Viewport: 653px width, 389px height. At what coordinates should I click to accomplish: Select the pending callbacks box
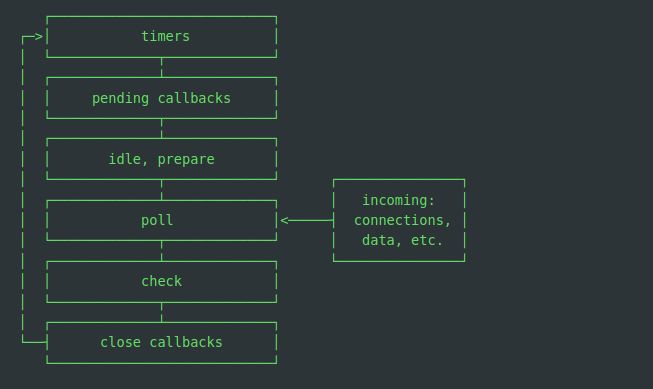click(x=162, y=98)
